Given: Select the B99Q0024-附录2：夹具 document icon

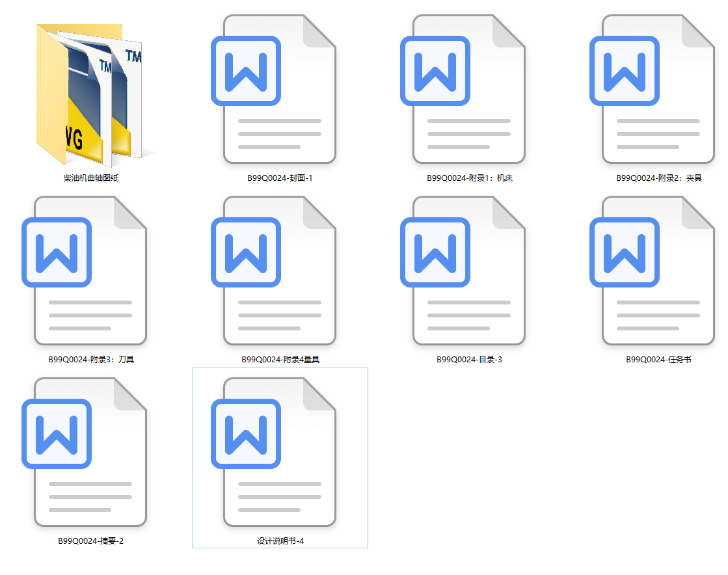Looking at the screenshot, I should click(x=653, y=89).
